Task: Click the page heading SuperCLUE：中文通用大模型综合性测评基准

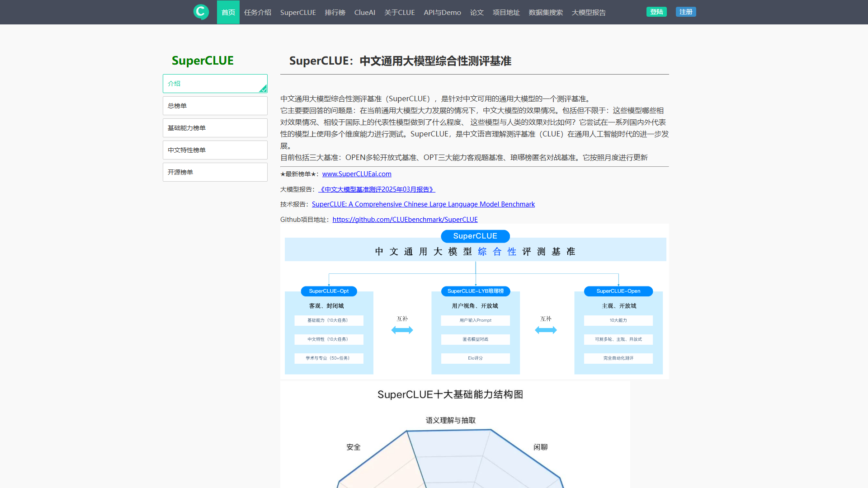Action: (x=400, y=61)
